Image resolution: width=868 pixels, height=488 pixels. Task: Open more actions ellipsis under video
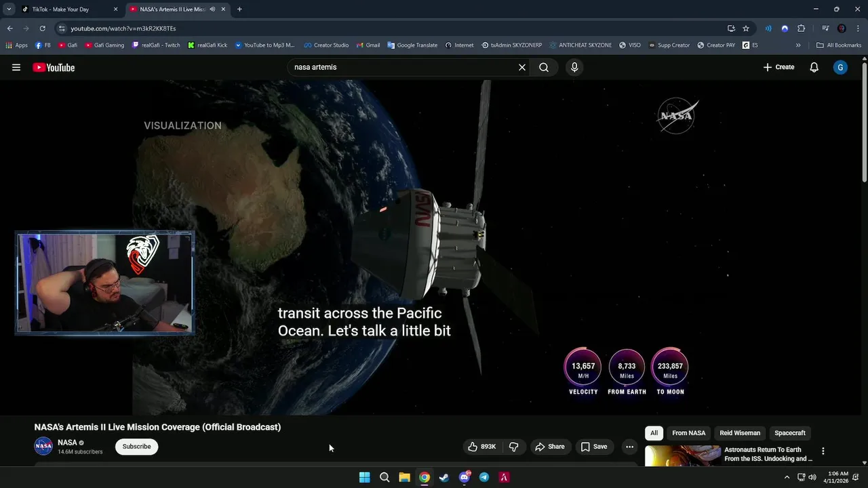coord(629,447)
